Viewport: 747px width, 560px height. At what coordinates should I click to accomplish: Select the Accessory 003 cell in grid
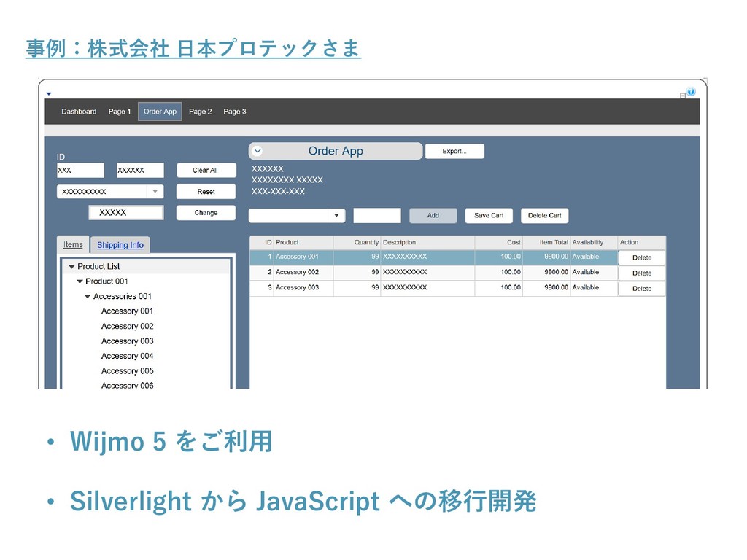(303, 287)
